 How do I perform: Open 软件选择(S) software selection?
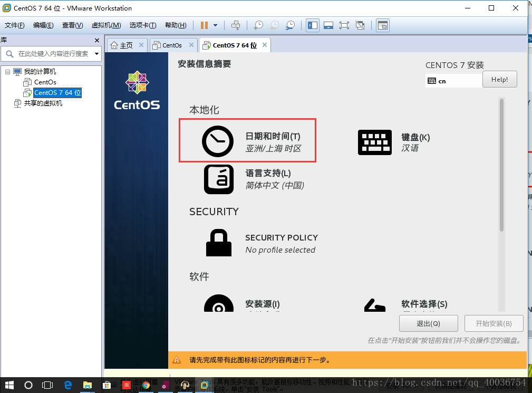[406, 304]
